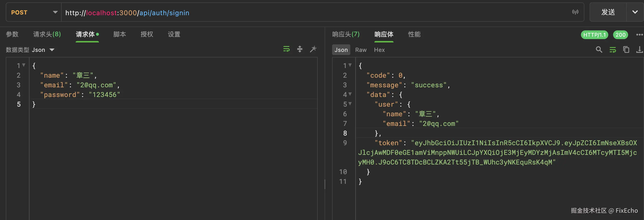Open the Json data type dropdown
Screen dimensions: 644x220
pyautogui.click(x=43, y=50)
